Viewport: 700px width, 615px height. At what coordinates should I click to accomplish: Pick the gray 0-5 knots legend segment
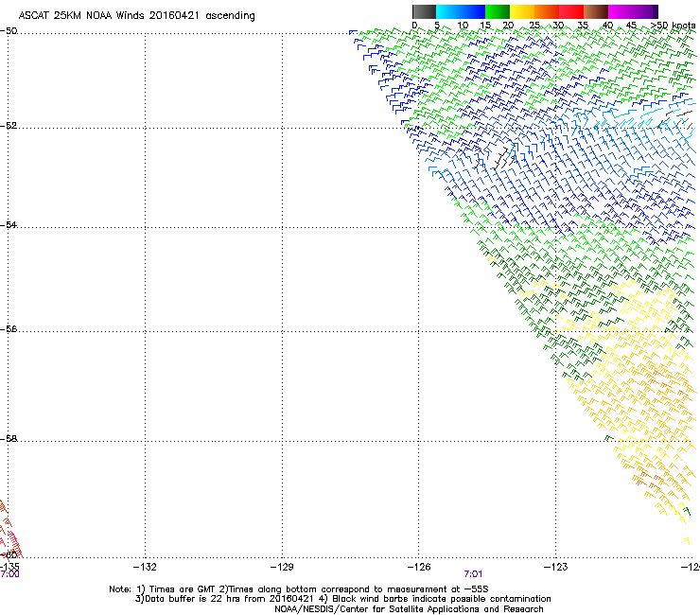pyautogui.click(x=424, y=11)
